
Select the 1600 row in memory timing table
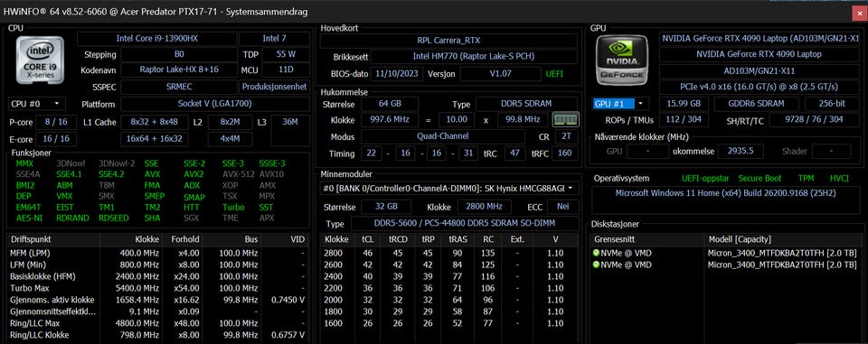tap(450, 322)
